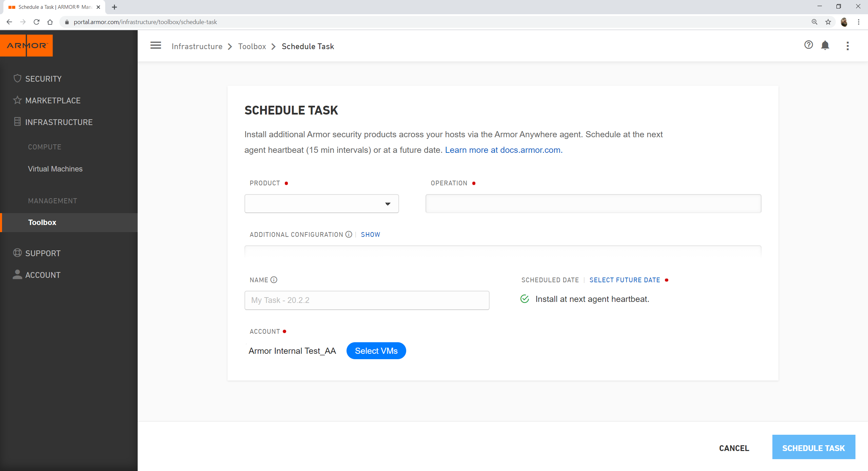Click the Cancel button
868x471 pixels.
[734, 448]
